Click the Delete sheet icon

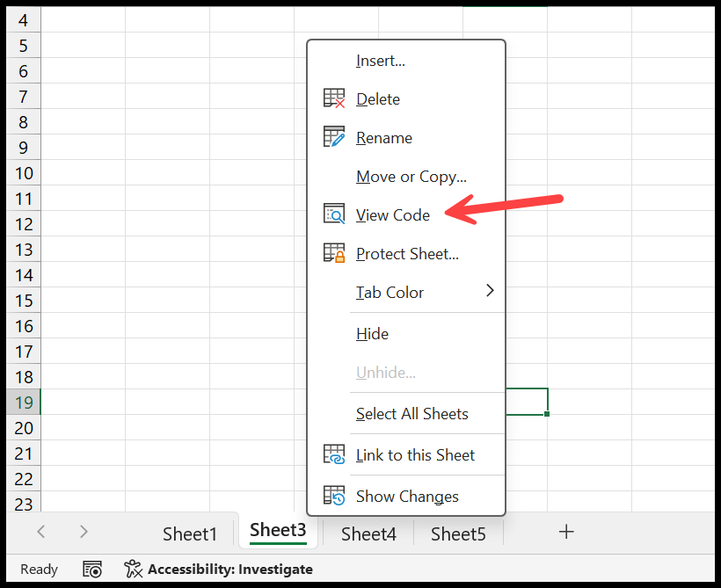click(x=334, y=98)
